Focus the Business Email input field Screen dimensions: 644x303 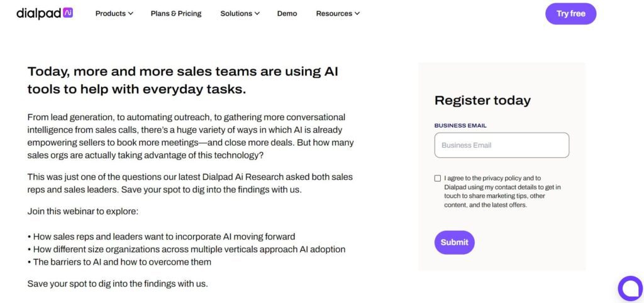click(501, 145)
